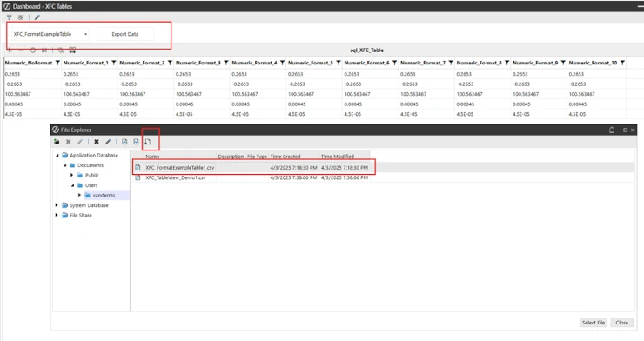This screenshot has height=341, width=644.
Task: Select System Database in the tree
Action: (x=89, y=205)
